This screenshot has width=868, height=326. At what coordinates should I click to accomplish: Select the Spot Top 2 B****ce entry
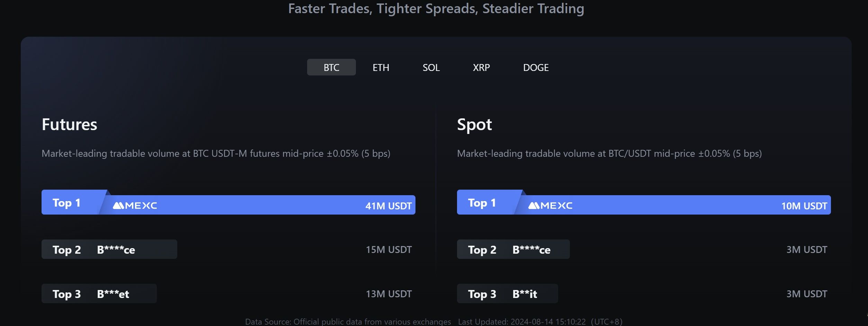pyautogui.click(x=513, y=250)
